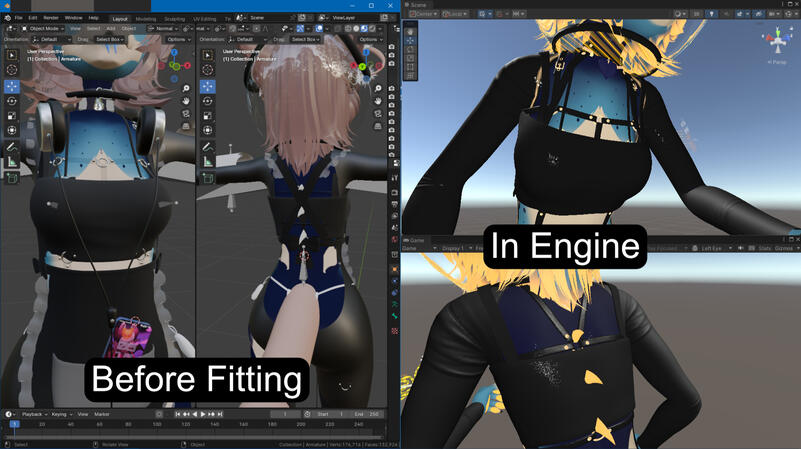This screenshot has height=449, width=801.
Task: Toggle show overlays in right Blender viewport
Action: (319, 29)
